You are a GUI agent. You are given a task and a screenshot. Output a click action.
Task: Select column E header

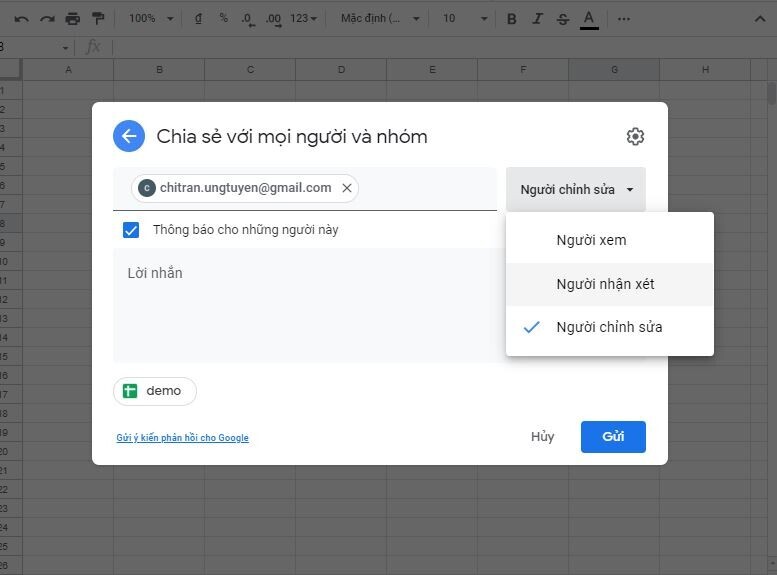(432, 69)
